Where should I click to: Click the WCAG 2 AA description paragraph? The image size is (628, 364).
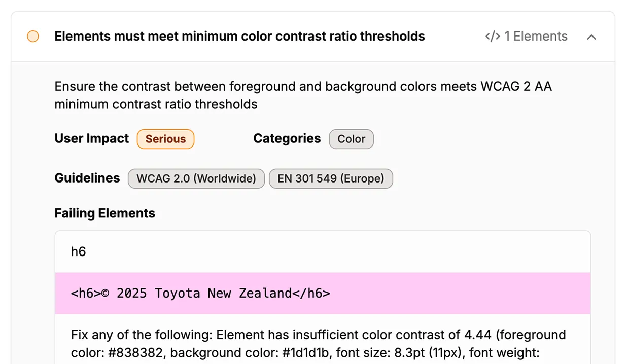(303, 95)
